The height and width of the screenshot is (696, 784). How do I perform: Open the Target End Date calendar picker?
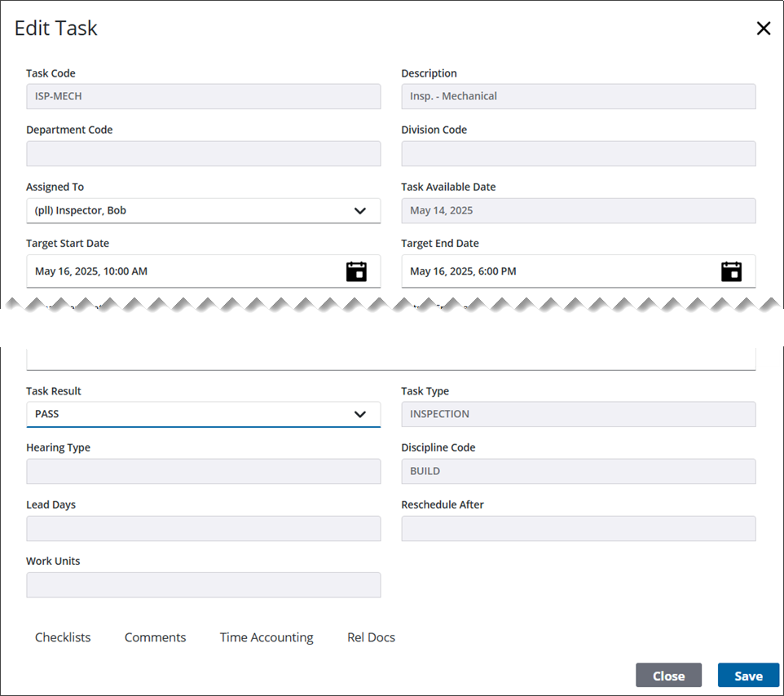[x=731, y=271]
